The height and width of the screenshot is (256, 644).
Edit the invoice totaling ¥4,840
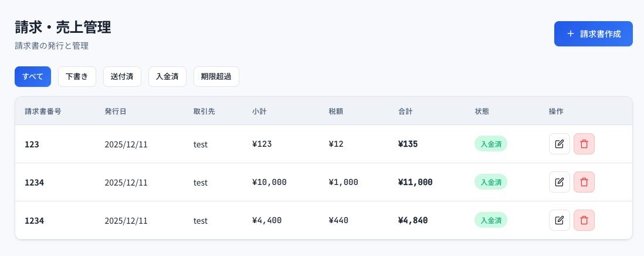pyautogui.click(x=559, y=220)
